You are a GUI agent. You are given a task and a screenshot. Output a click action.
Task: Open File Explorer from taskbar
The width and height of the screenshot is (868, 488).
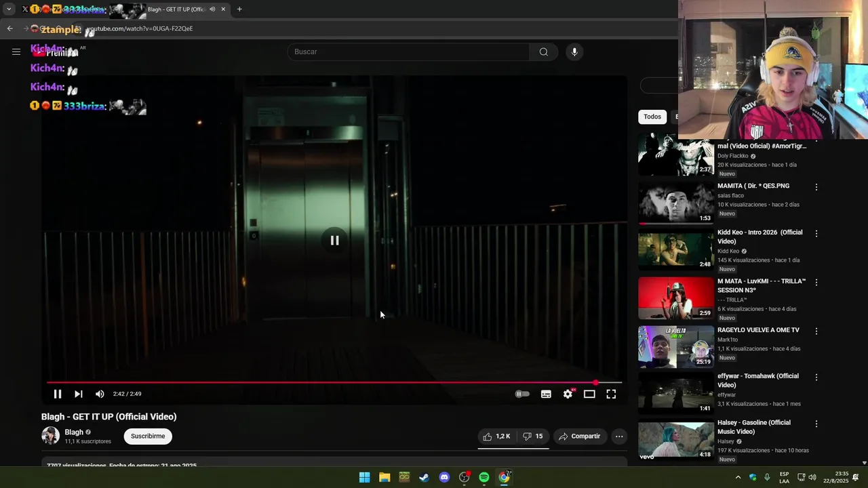pyautogui.click(x=384, y=477)
